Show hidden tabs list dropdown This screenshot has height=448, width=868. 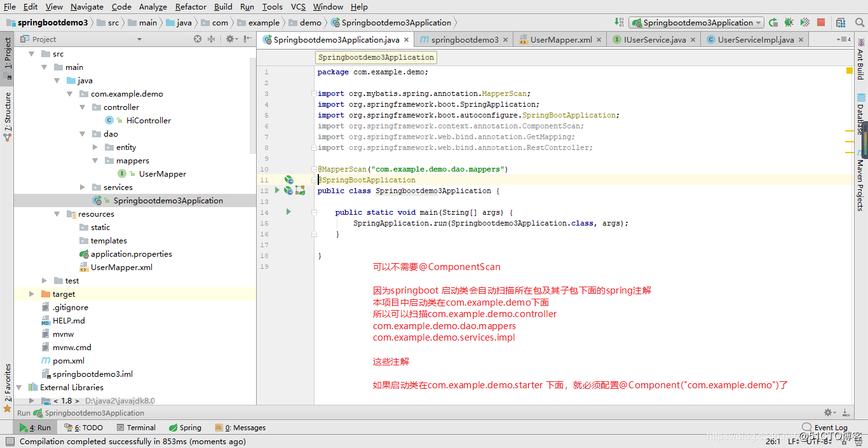(844, 39)
